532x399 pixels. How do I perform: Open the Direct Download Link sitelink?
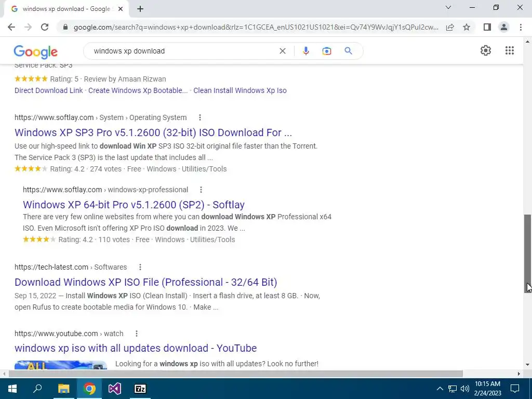tap(48, 90)
